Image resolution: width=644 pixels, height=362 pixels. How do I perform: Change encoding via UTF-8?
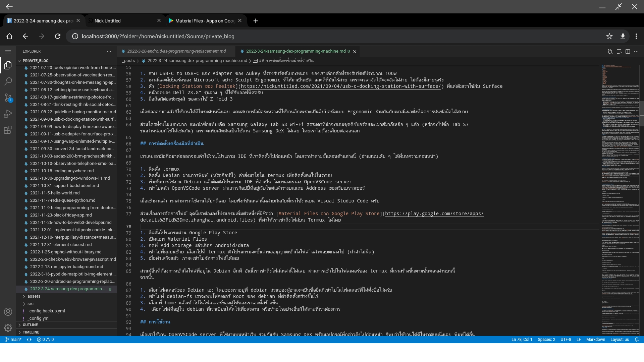point(566,340)
